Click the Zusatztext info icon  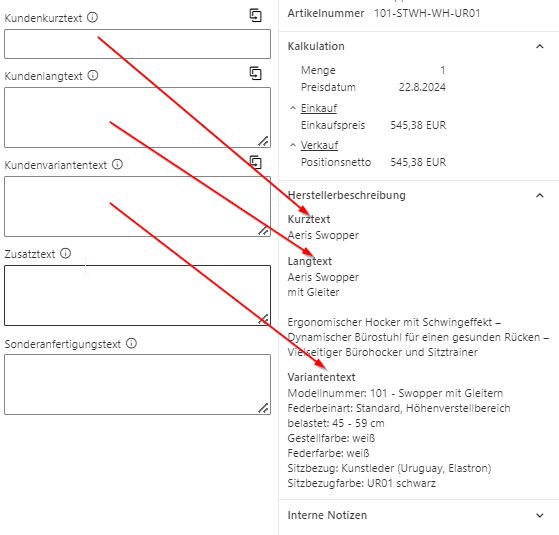click(x=65, y=253)
